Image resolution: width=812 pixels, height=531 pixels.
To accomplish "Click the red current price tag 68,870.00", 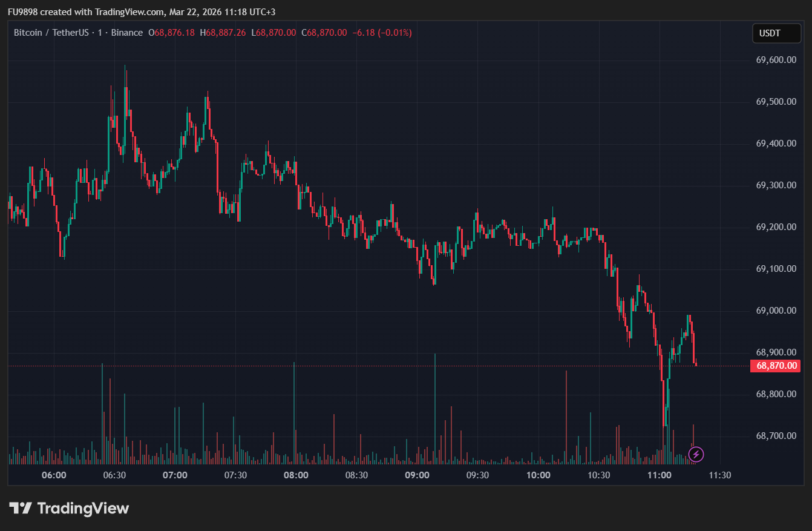I will click(776, 366).
